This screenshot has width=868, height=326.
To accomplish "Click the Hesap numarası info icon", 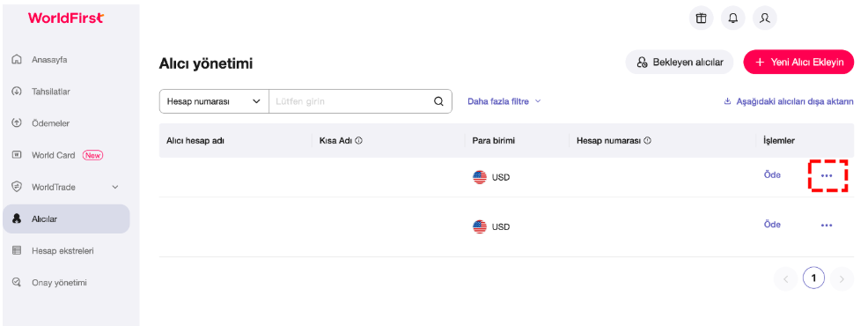I will (x=647, y=141).
